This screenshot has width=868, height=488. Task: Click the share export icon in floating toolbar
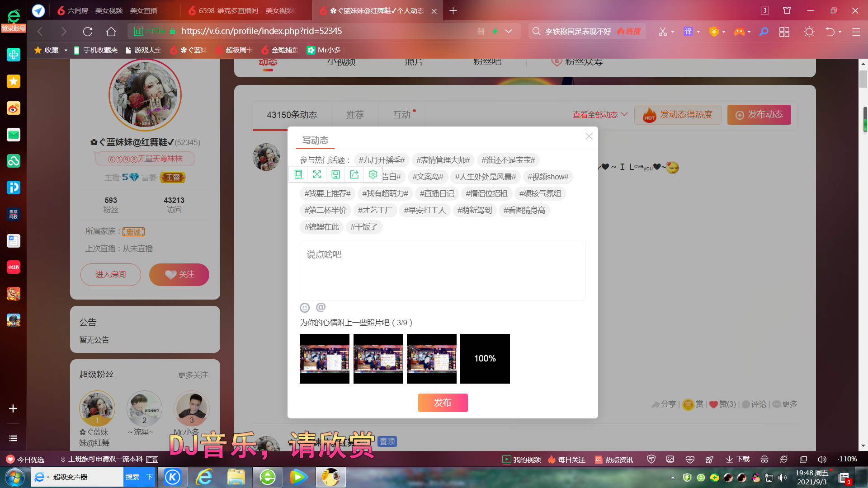tap(354, 174)
